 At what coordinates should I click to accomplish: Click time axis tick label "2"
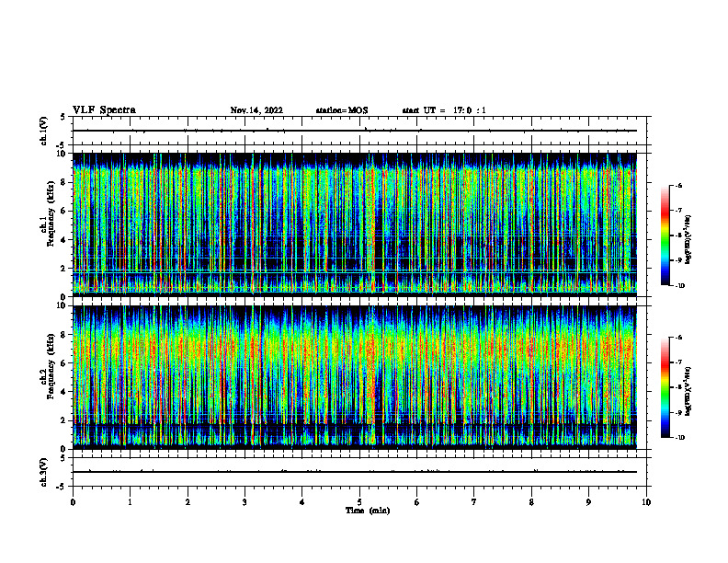(x=188, y=502)
